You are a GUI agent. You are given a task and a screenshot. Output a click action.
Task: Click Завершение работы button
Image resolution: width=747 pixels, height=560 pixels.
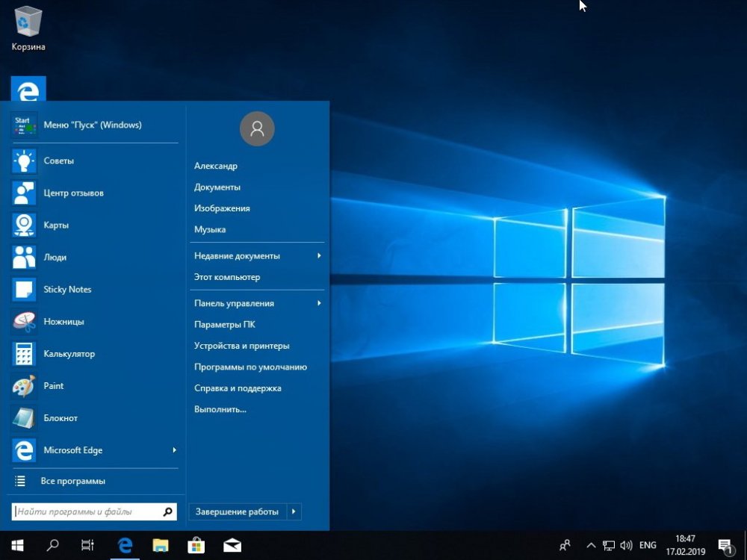[x=238, y=512]
